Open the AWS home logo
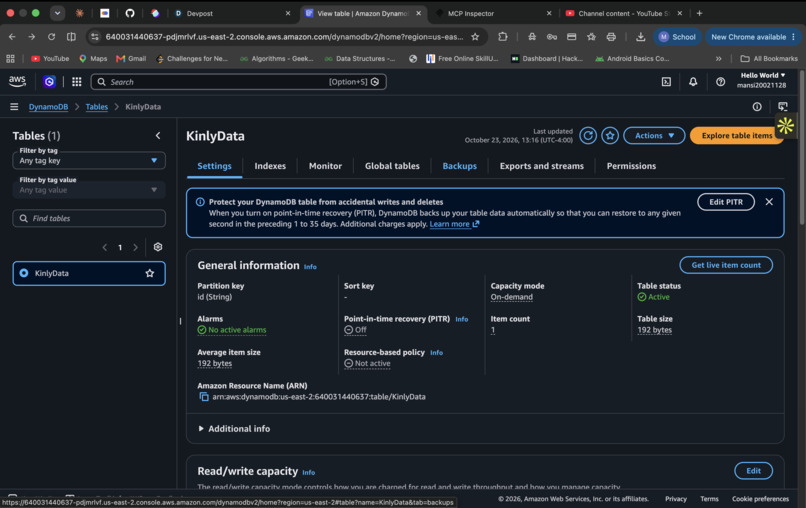The height and width of the screenshot is (508, 806). point(17,81)
